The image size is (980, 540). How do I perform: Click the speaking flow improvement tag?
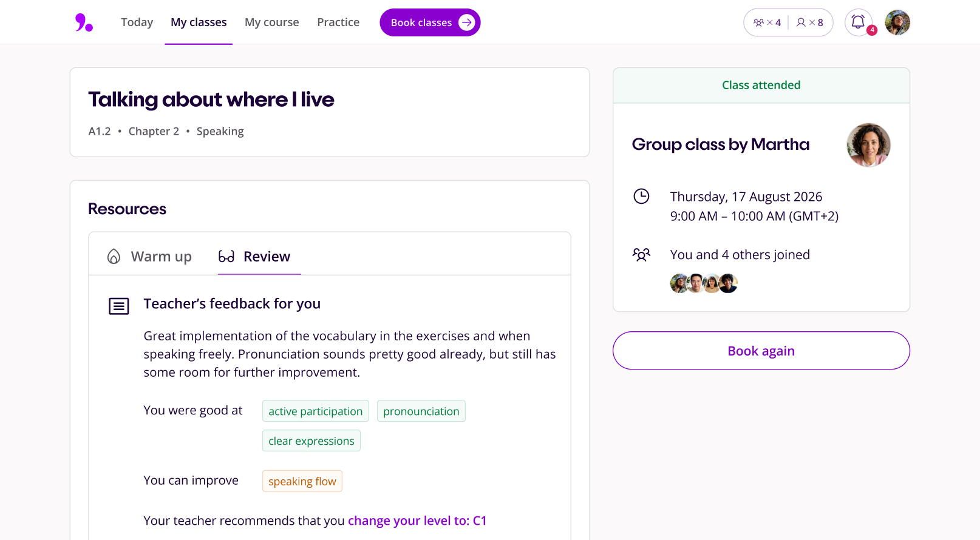pos(302,481)
